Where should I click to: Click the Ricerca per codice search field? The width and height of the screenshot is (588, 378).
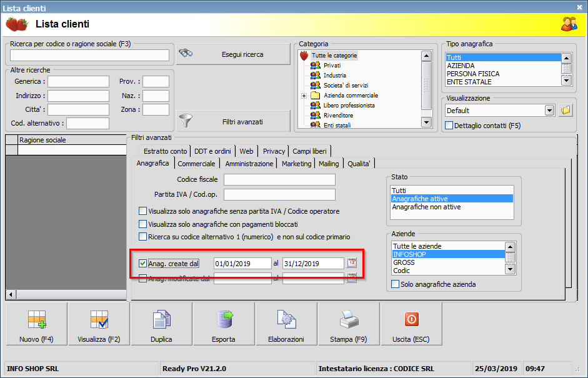89,56
